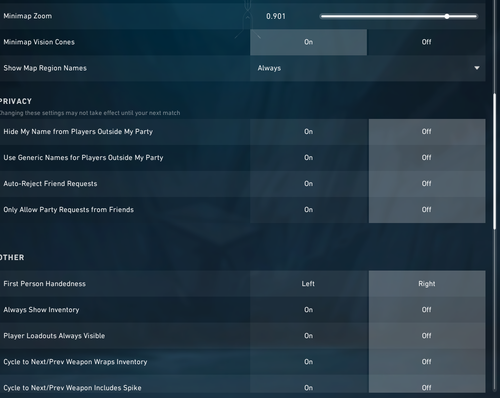Turn Off Always Show Inventory
The height and width of the screenshot is (398, 500).
point(427,310)
